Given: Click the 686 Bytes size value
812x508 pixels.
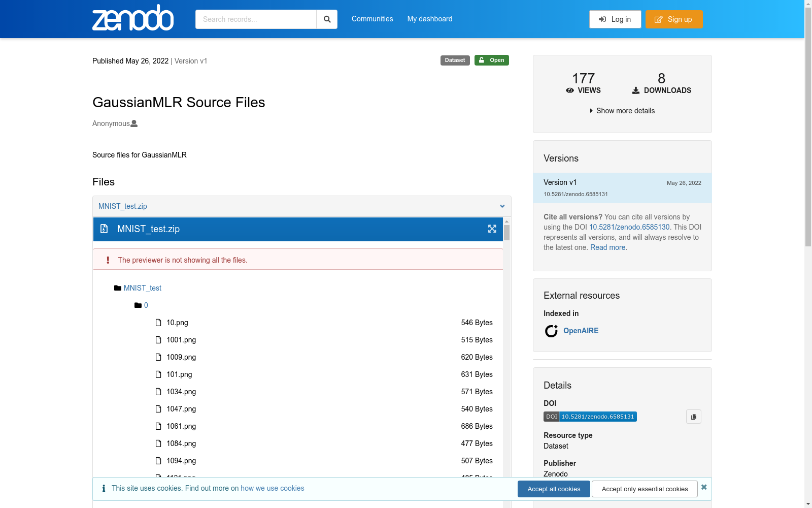Looking at the screenshot, I should pyautogui.click(x=477, y=426).
